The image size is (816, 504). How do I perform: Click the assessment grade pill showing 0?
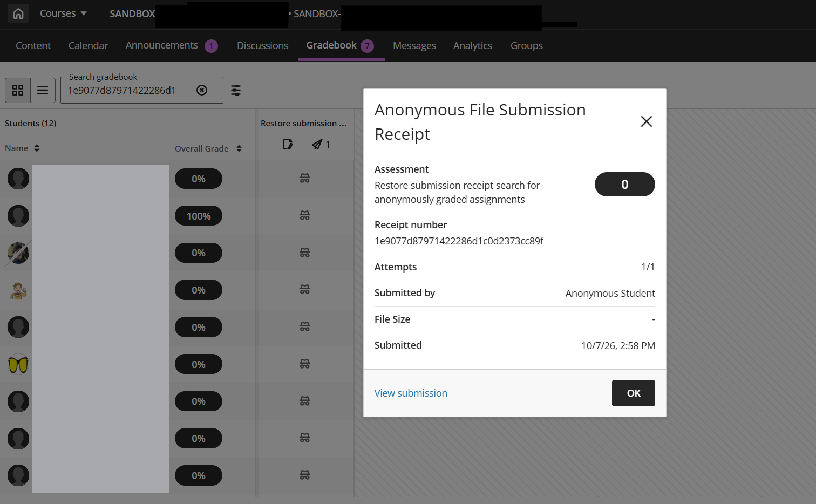tap(625, 185)
